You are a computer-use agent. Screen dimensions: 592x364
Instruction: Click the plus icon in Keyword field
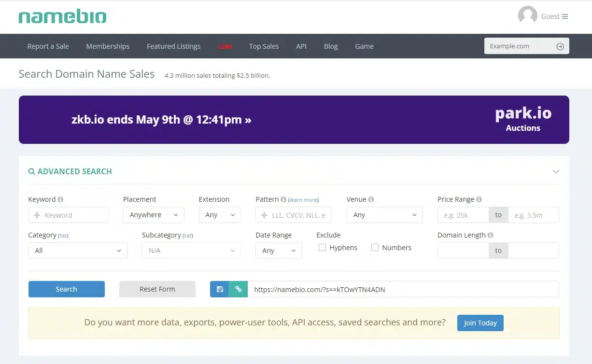pyautogui.click(x=37, y=215)
